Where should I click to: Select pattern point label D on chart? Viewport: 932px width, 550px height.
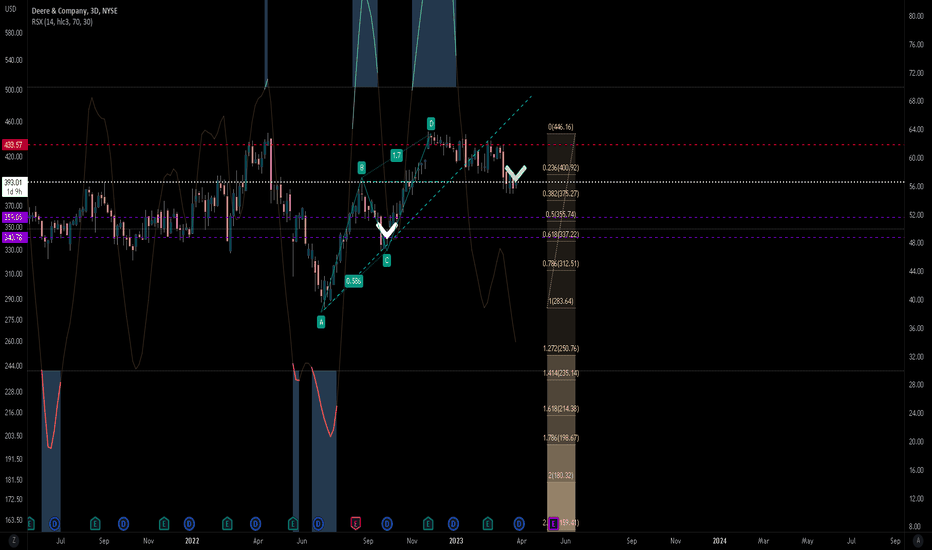pyautogui.click(x=431, y=124)
